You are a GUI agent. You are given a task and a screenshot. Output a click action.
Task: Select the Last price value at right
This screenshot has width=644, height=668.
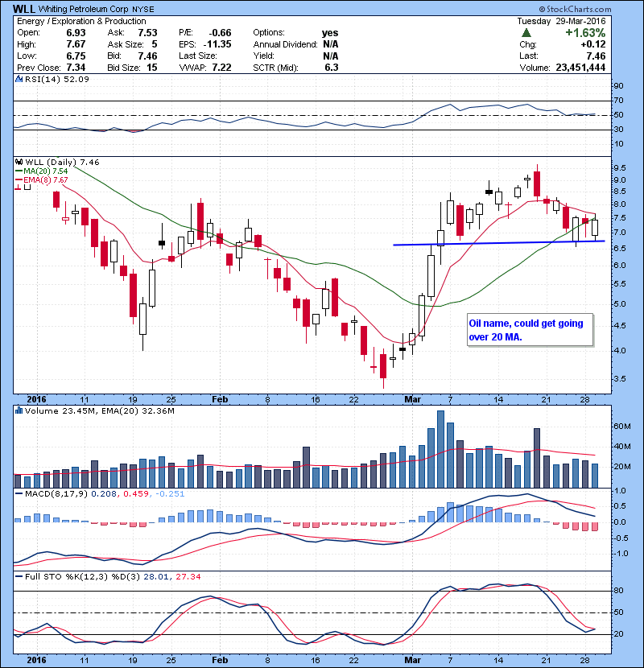[x=596, y=56]
